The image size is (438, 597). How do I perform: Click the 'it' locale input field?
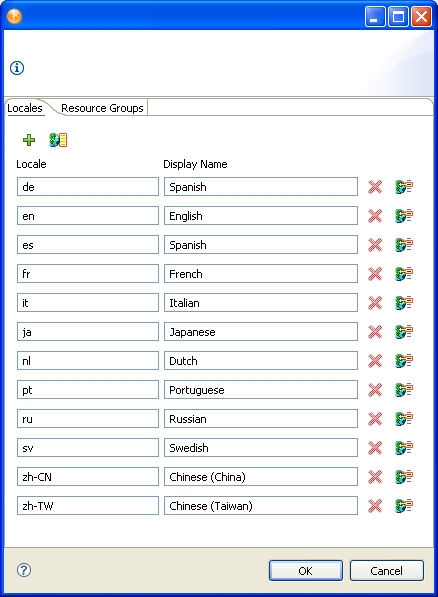coord(88,303)
